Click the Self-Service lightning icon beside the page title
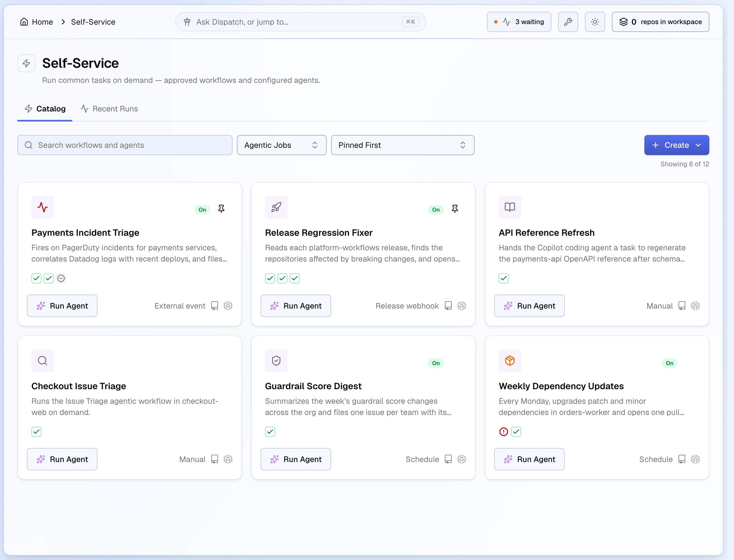 click(26, 63)
